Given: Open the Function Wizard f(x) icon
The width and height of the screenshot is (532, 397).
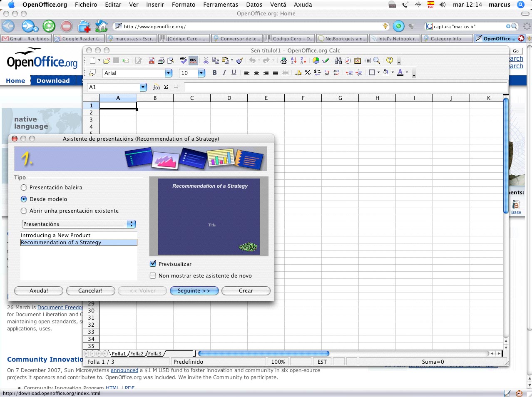Looking at the screenshot, I should click(156, 87).
